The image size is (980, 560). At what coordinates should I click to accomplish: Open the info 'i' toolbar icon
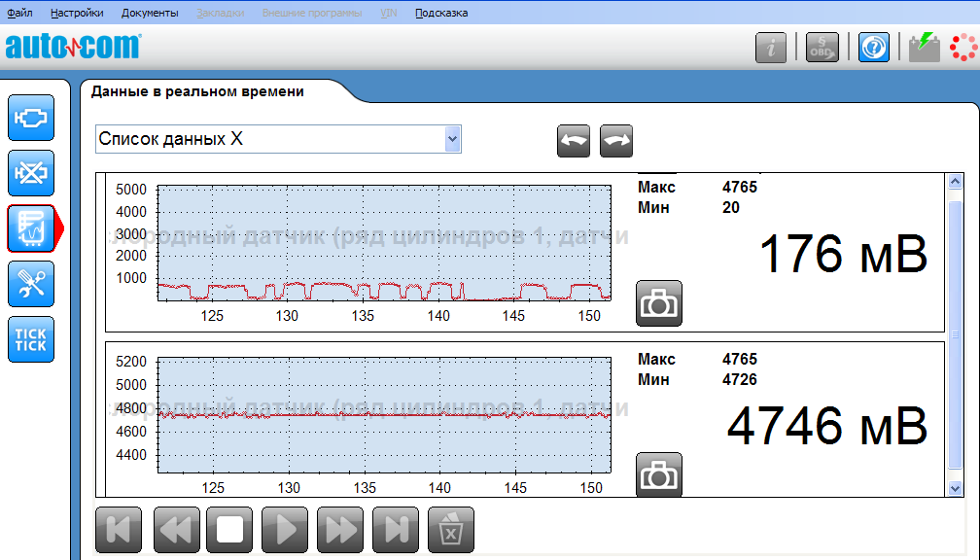click(x=771, y=48)
